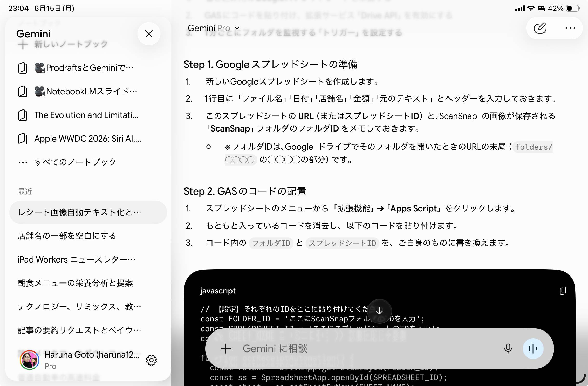Start Gemini Live voice mode
The width and height of the screenshot is (588, 386).
(x=533, y=349)
